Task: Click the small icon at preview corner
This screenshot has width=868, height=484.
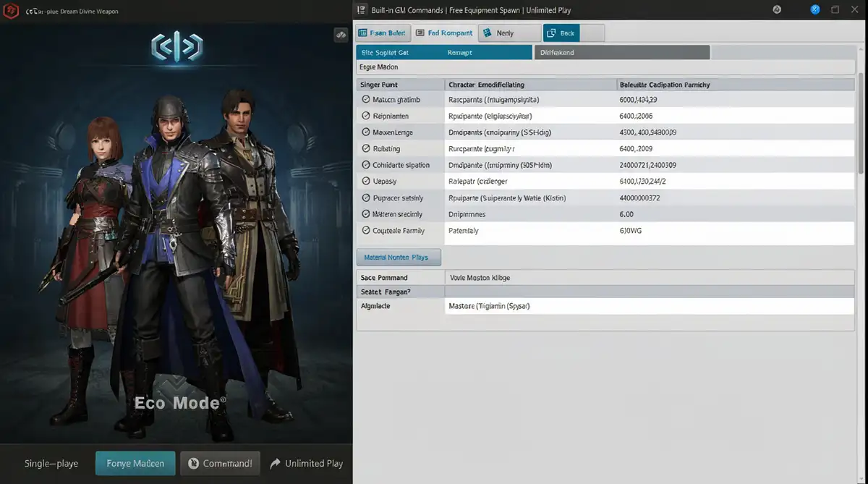Action: pos(341,35)
